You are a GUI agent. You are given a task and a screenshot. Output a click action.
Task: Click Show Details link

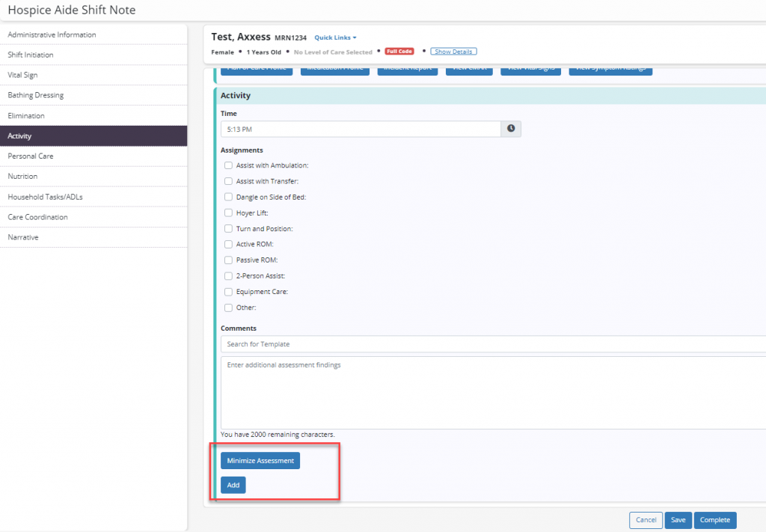coord(453,52)
